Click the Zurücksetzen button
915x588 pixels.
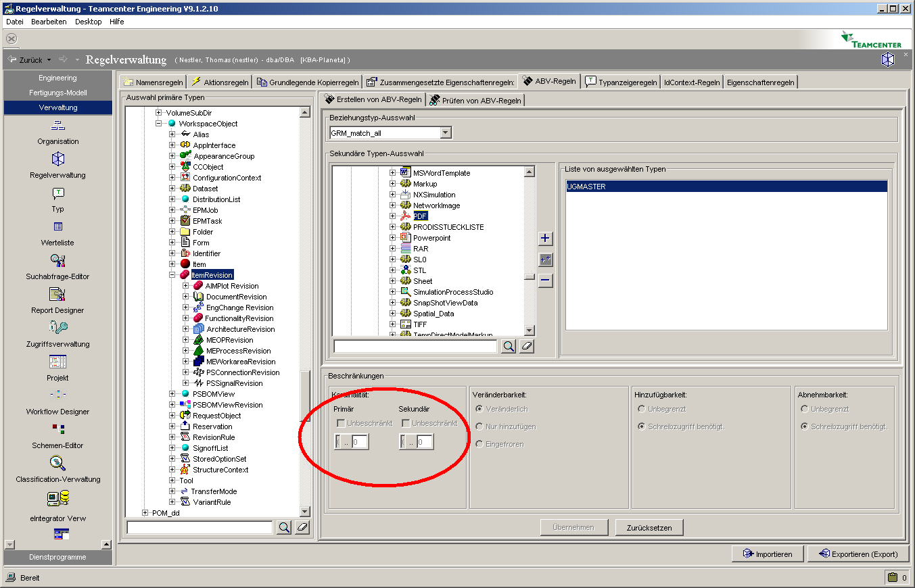point(649,528)
